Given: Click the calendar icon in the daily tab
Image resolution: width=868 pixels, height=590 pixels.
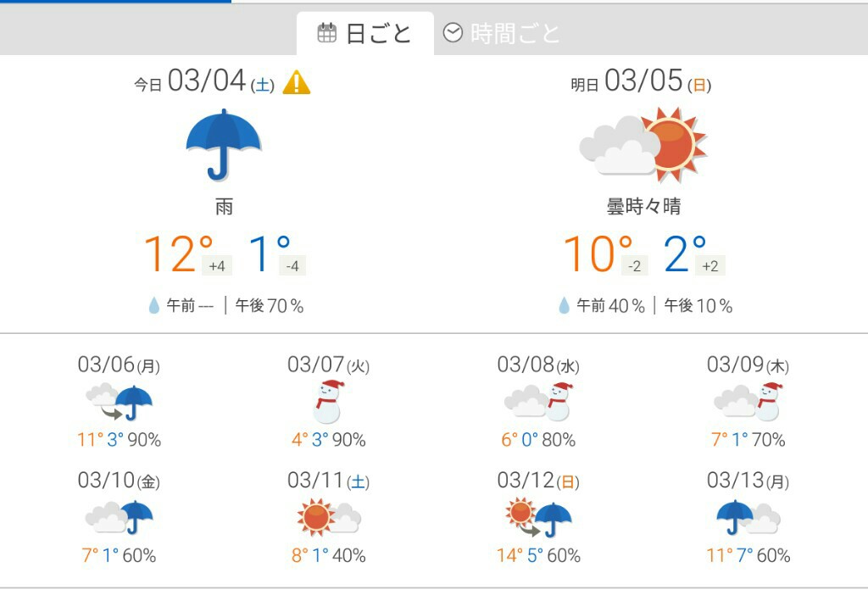Looking at the screenshot, I should pos(326,33).
